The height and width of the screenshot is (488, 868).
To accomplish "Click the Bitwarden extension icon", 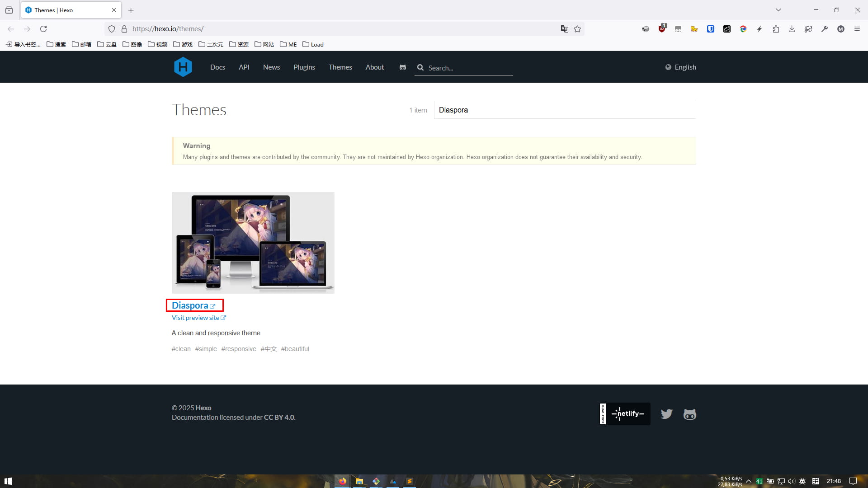I will tap(711, 29).
